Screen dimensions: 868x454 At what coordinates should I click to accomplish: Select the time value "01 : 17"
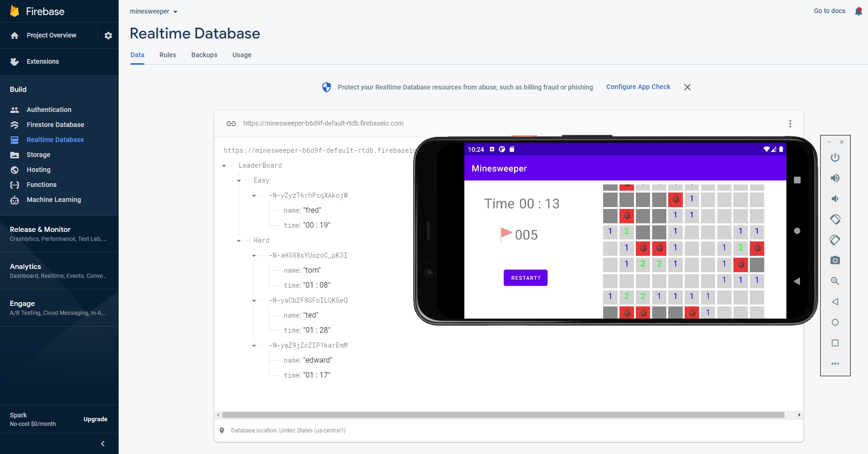(x=317, y=375)
